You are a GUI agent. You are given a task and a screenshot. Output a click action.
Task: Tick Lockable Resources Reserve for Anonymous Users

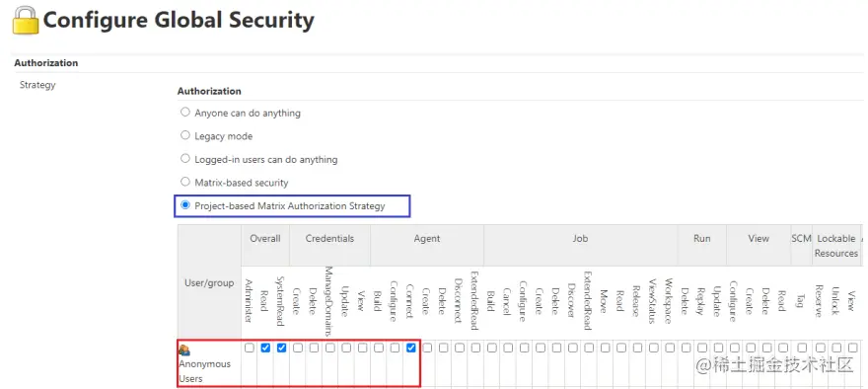pyautogui.click(x=821, y=348)
